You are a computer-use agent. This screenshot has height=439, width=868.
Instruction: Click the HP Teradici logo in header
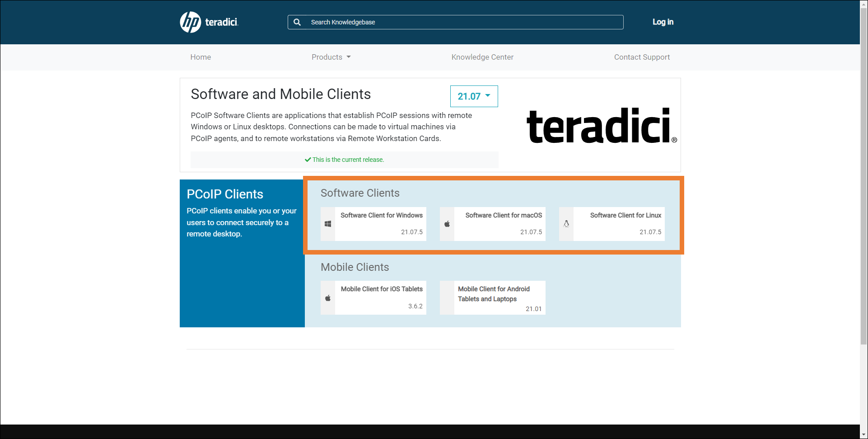pos(209,22)
